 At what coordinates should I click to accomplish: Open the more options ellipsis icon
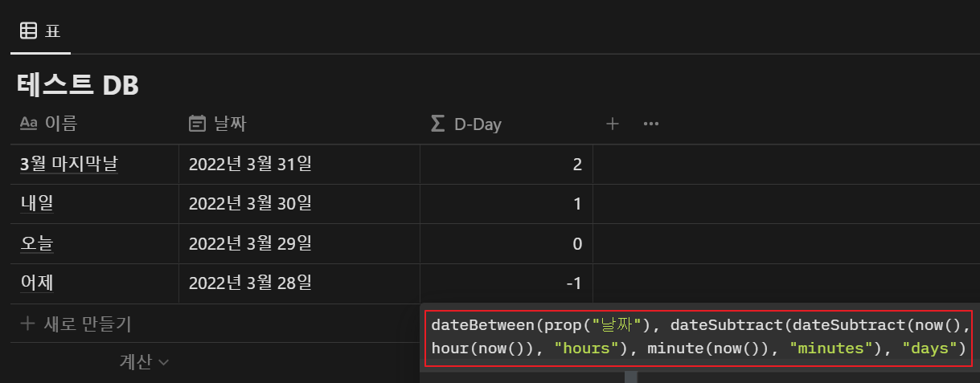651,124
